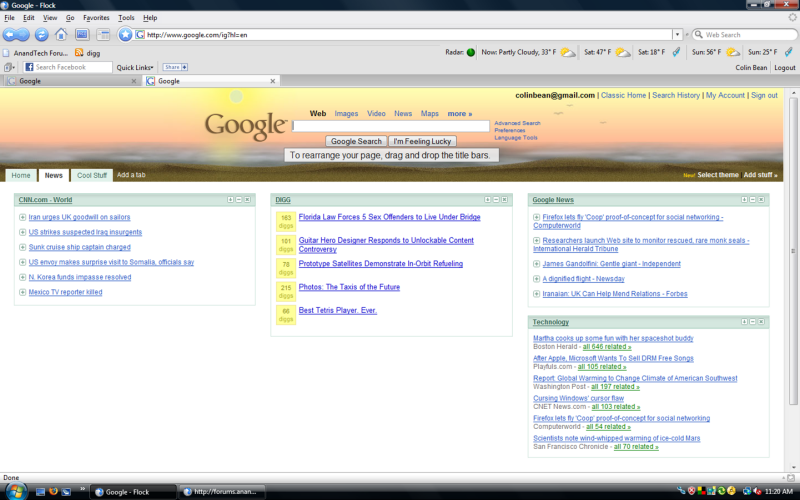Image resolution: width=800 pixels, height=500 pixels.
Task: Click the Google Search button
Action: click(356, 141)
